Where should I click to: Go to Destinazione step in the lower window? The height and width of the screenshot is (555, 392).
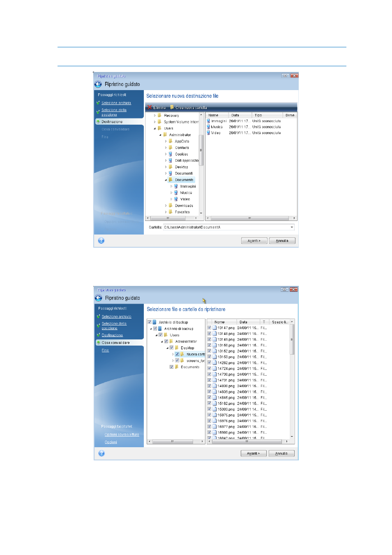[x=112, y=335]
